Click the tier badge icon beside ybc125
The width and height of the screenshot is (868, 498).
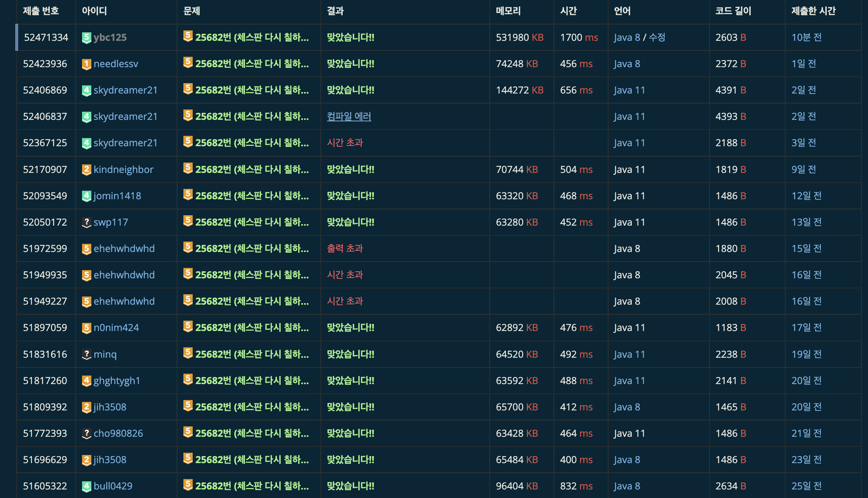tap(86, 37)
